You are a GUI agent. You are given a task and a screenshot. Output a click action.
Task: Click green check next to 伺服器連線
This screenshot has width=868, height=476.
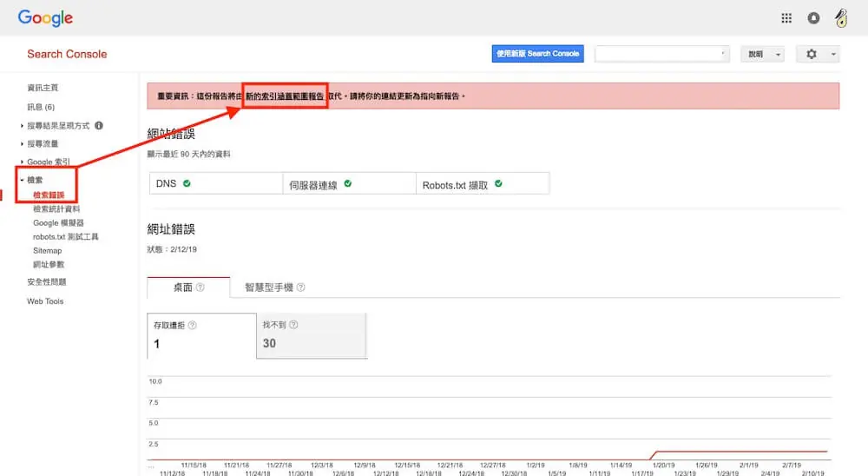tap(348, 183)
